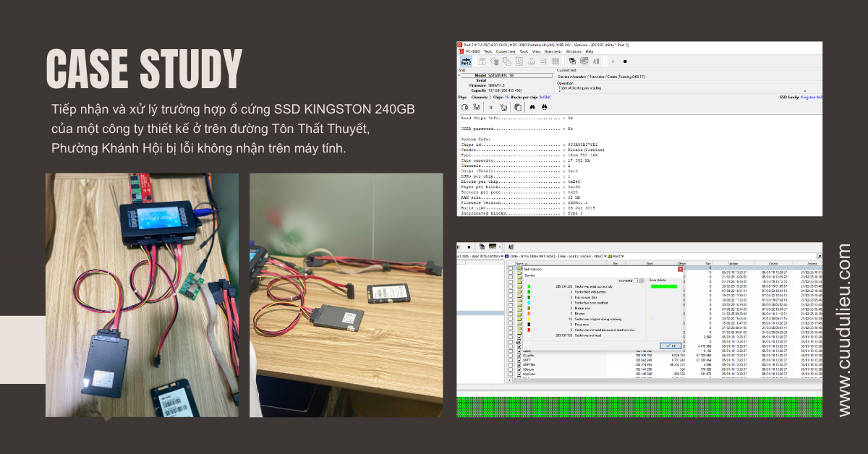Open the Current test menu
The height and width of the screenshot is (454, 868).
[506, 51]
